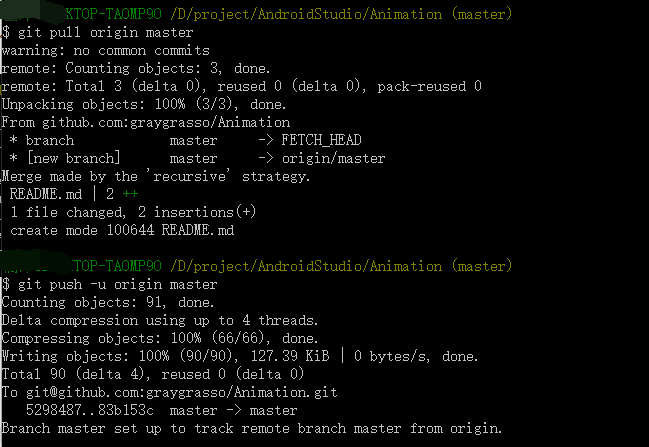649x447 pixels.
Task: Click the '[new branch]' label
Action: coord(74,159)
